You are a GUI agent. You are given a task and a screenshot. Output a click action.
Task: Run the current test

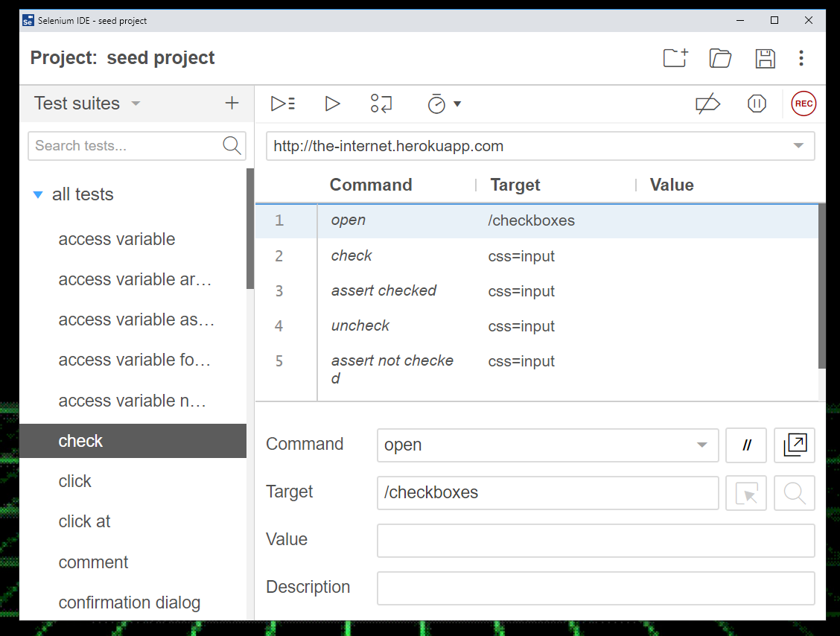(x=332, y=104)
